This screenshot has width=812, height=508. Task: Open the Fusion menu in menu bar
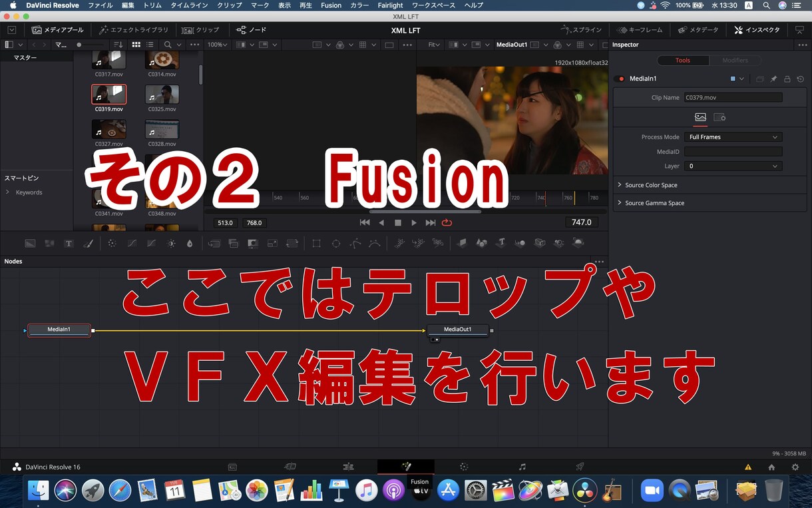331,5
